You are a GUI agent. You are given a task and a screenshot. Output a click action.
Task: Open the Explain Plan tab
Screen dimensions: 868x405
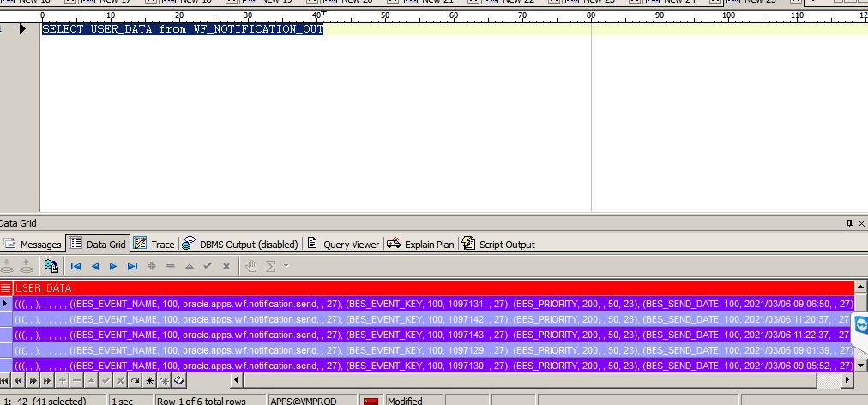pyautogui.click(x=420, y=245)
